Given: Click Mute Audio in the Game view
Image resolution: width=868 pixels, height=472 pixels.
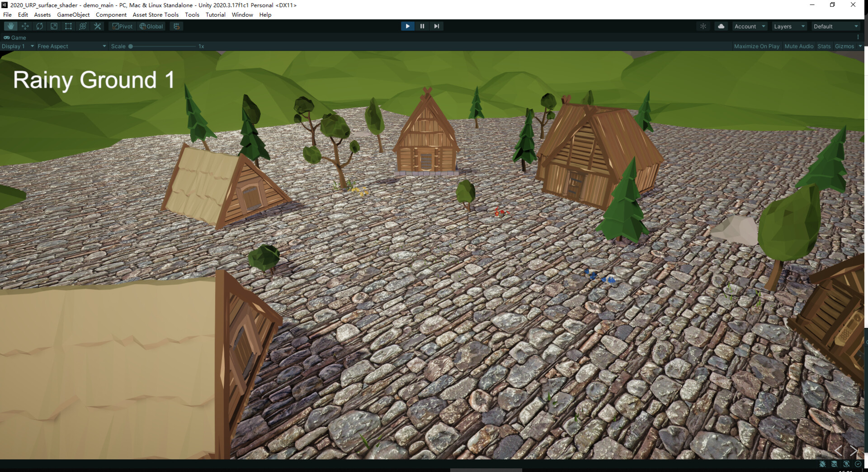Looking at the screenshot, I should [798, 46].
